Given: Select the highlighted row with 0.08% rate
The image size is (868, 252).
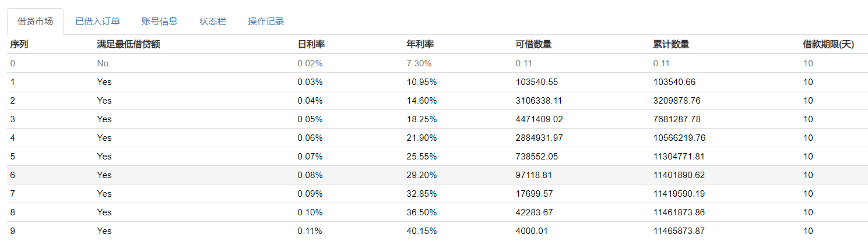Looking at the screenshot, I should [310, 175].
